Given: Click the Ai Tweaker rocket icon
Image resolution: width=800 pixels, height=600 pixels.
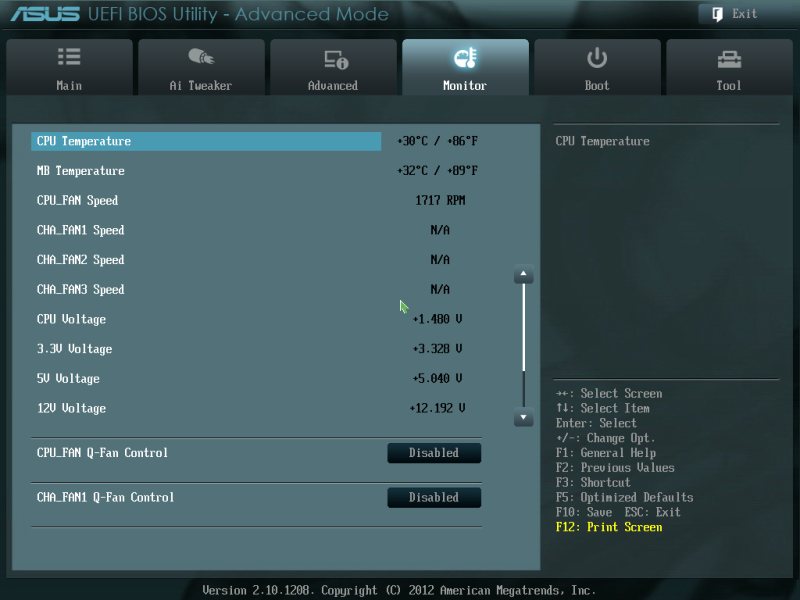Looking at the screenshot, I should pos(201,56).
